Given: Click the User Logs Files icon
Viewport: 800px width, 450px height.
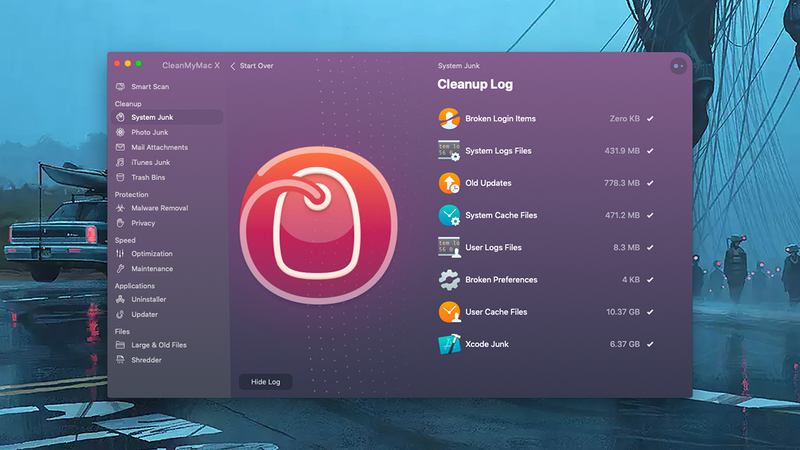Looking at the screenshot, I should [x=449, y=247].
